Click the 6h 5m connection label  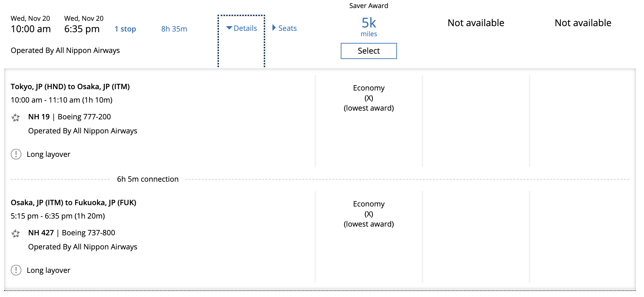click(x=148, y=179)
